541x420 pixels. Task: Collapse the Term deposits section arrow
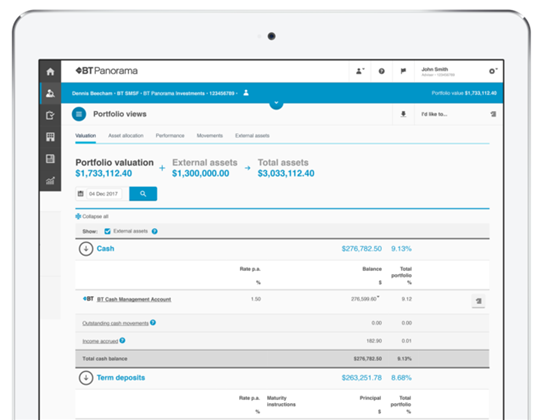pos(86,378)
